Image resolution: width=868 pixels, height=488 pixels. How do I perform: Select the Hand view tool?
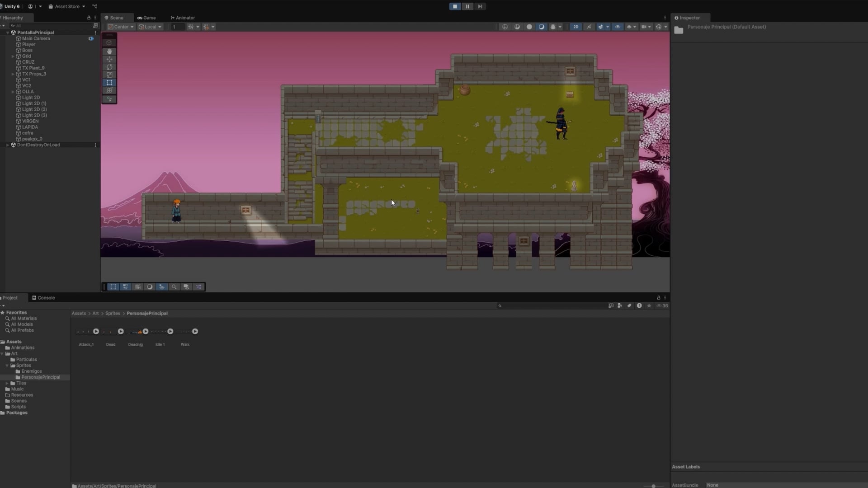click(109, 51)
